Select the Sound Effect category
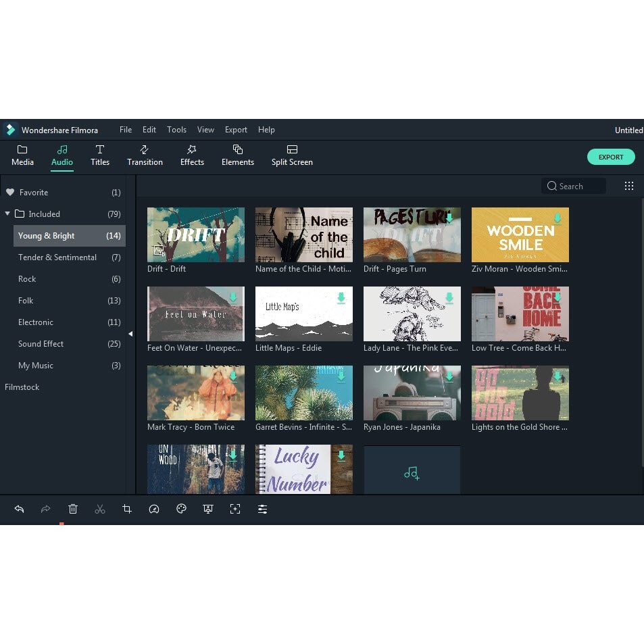Screen dimensions: 644x644 pyautogui.click(x=41, y=344)
